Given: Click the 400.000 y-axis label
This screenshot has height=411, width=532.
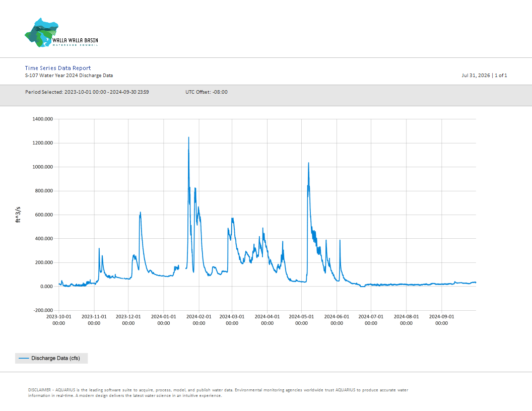Looking at the screenshot, I should pyautogui.click(x=44, y=238).
